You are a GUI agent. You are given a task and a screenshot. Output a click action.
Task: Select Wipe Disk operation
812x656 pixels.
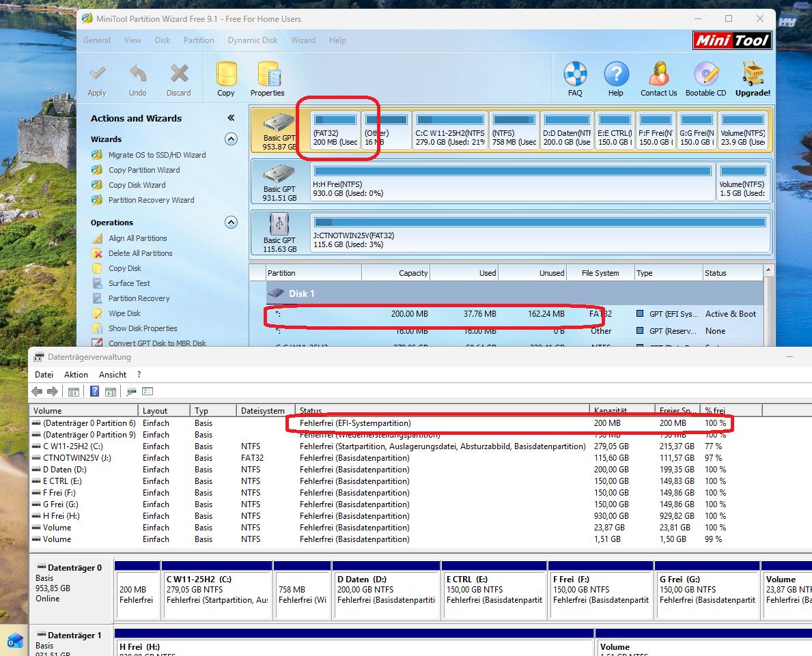tap(124, 313)
